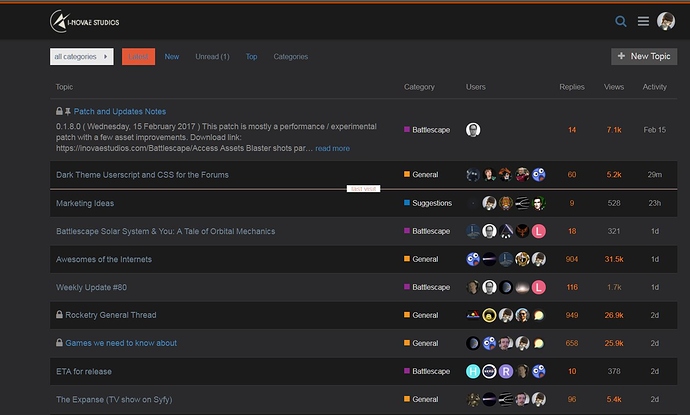Open the Marketing Ideas topic
Screen dimensions: 690x415
(85, 203)
